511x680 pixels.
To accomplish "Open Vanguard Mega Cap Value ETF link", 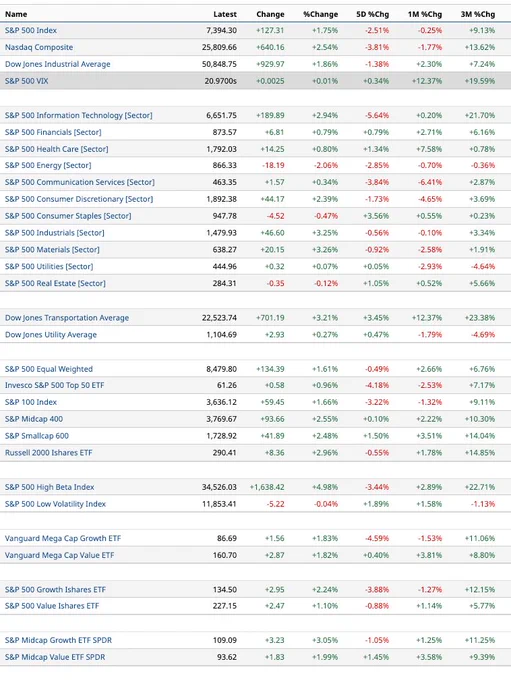I will click(x=59, y=555).
